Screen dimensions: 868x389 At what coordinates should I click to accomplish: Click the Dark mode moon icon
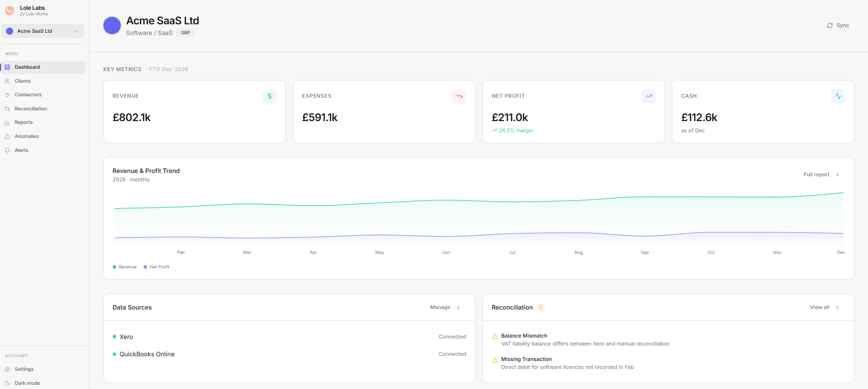point(7,383)
